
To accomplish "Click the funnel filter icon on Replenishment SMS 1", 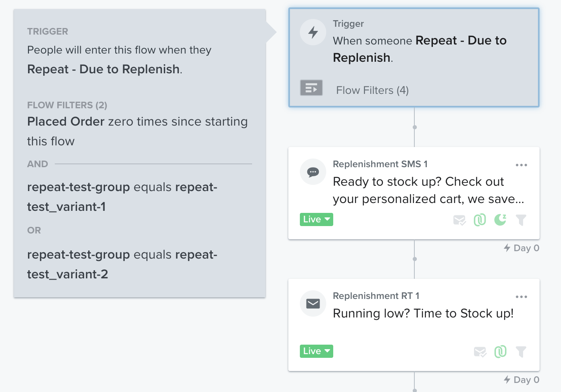I will (x=521, y=220).
